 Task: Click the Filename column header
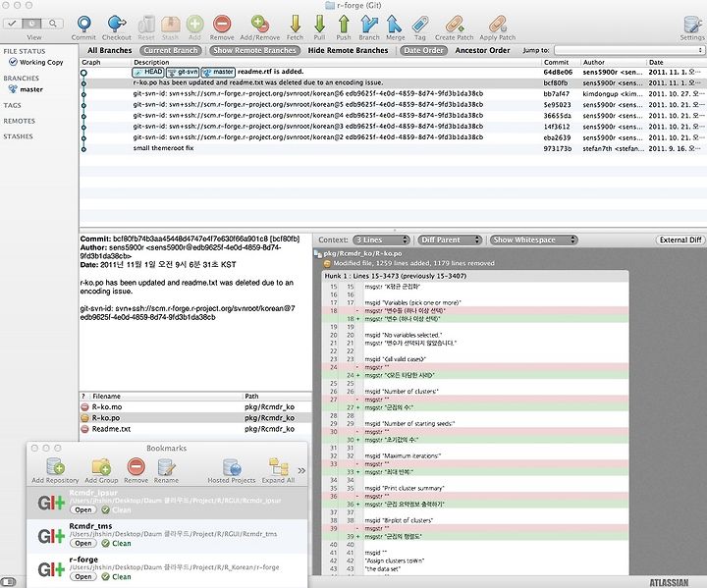click(x=166, y=396)
